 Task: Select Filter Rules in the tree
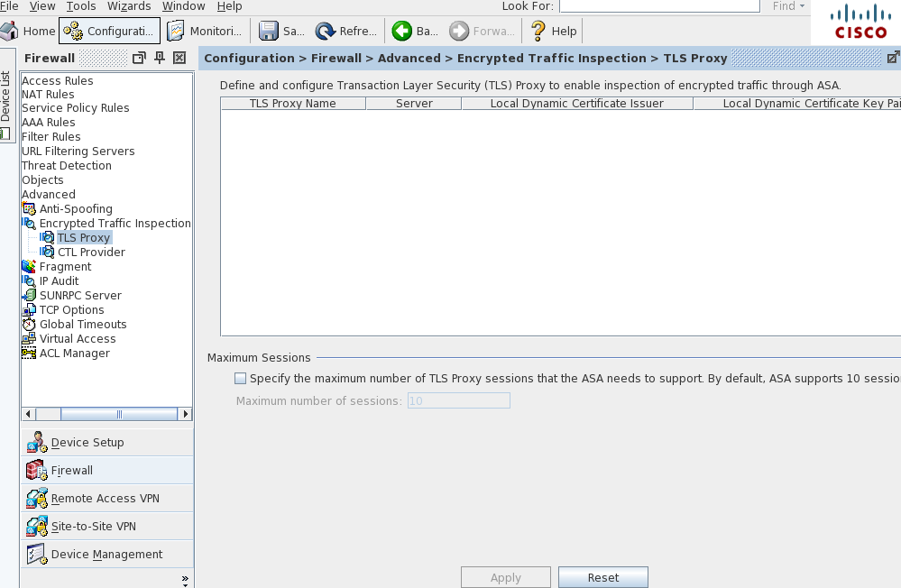[x=51, y=137]
